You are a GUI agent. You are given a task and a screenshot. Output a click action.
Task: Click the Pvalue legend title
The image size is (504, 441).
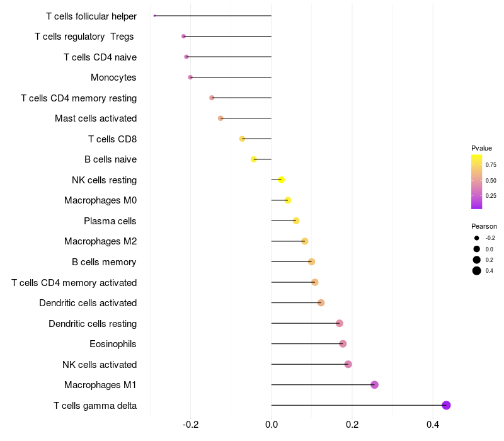[x=481, y=148]
